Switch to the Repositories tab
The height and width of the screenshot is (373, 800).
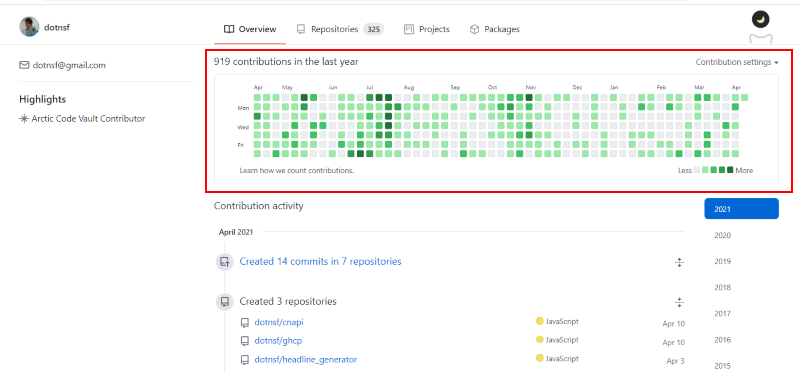pyautogui.click(x=340, y=29)
